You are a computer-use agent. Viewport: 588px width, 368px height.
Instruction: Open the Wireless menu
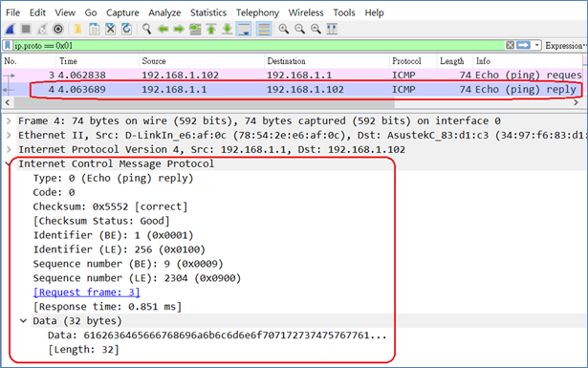click(306, 12)
